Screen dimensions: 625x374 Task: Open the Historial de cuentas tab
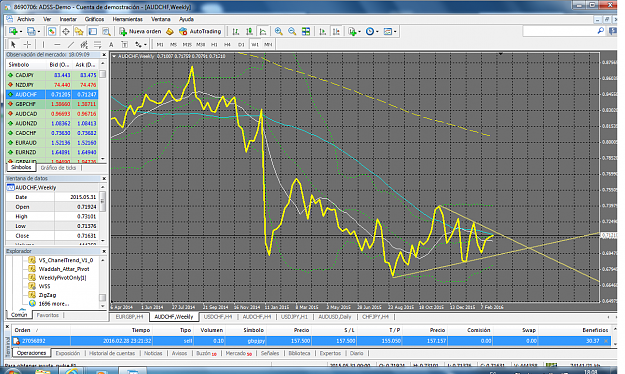tap(112, 353)
